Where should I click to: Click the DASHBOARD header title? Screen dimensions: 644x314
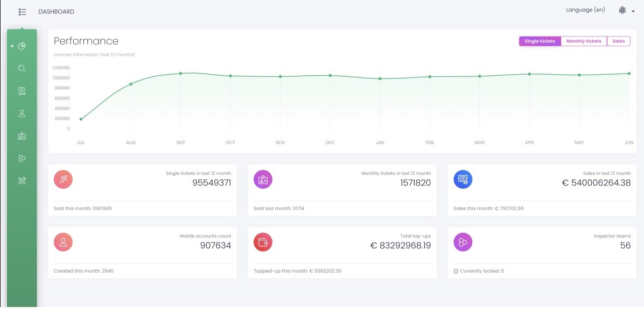55,11
